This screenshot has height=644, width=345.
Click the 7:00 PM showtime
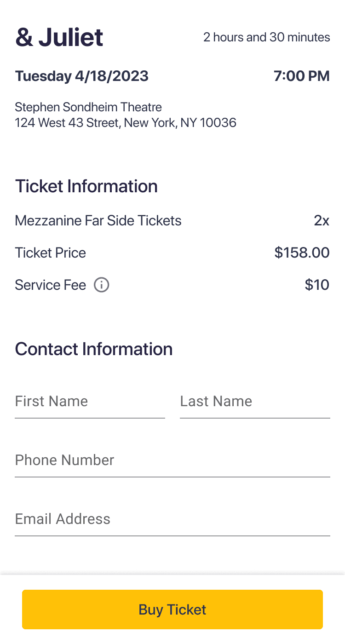(302, 76)
